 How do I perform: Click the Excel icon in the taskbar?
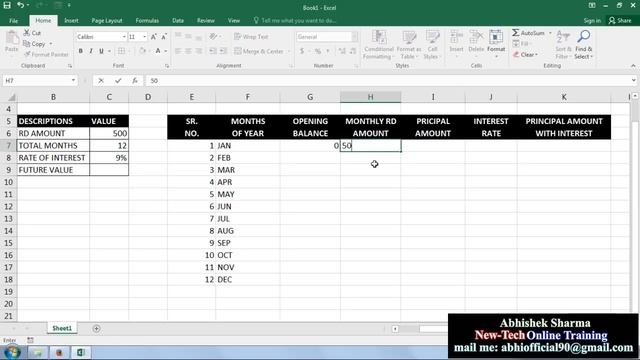tap(81, 352)
